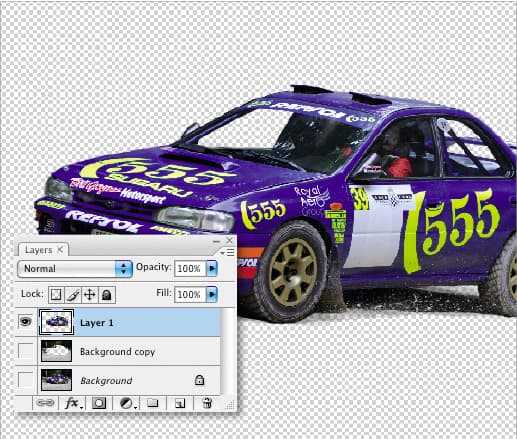Click the Background layer lock icon

click(199, 380)
